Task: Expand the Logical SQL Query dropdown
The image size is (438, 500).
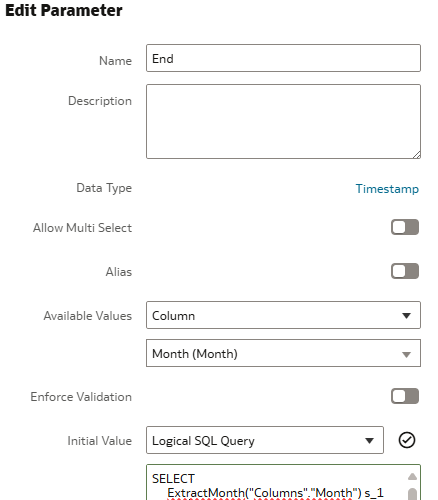Action: pos(265,440)
